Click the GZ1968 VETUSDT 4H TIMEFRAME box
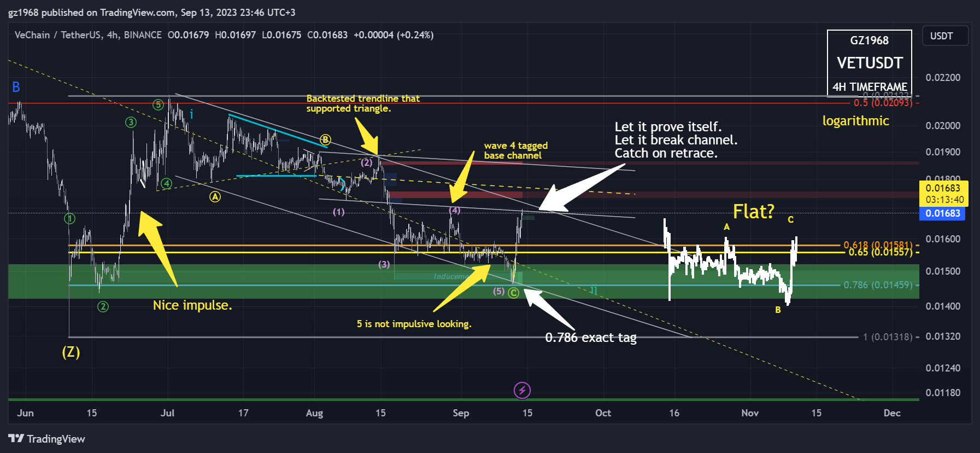This screenshot has width=980, height=453. 870,62
